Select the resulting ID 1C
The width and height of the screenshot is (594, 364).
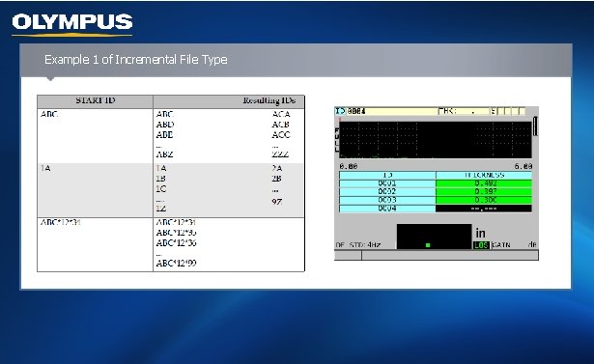coord(161,188)
